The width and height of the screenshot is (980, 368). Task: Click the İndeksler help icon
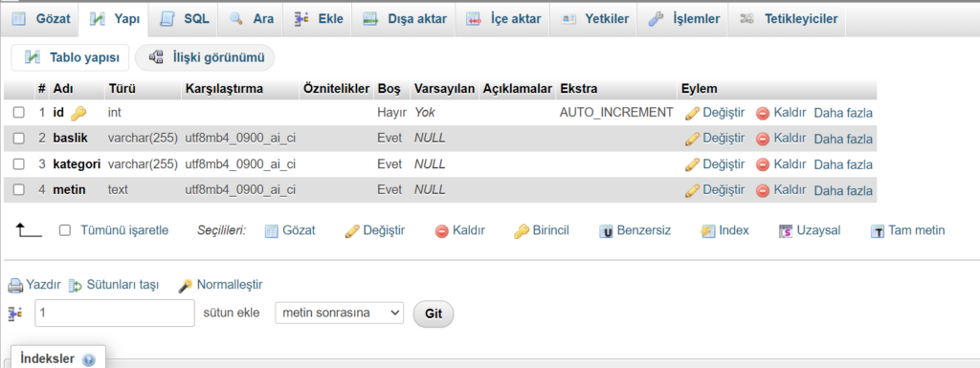(x=89, y=360)
